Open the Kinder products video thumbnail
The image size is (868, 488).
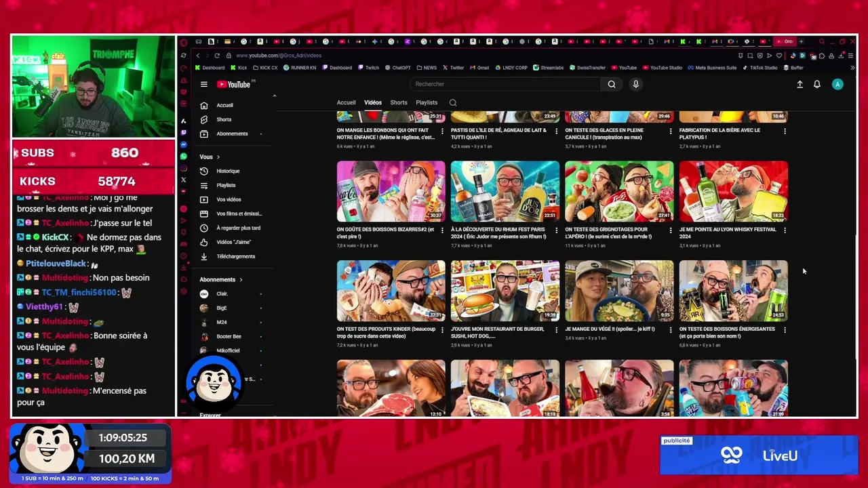pos(391,291)
